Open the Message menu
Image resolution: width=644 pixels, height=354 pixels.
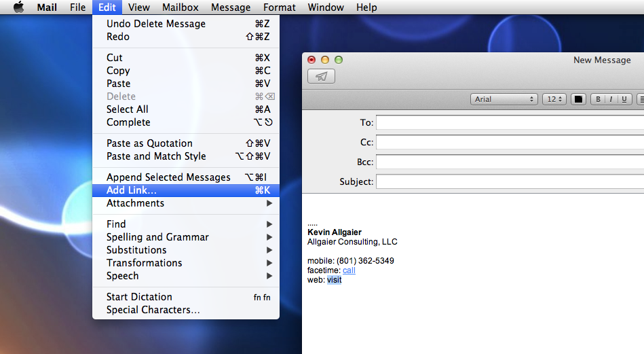[231, 7]
